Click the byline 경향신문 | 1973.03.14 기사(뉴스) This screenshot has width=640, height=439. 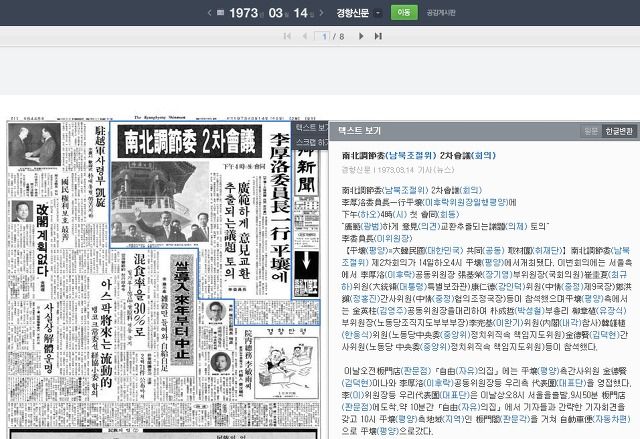[398, 170]
